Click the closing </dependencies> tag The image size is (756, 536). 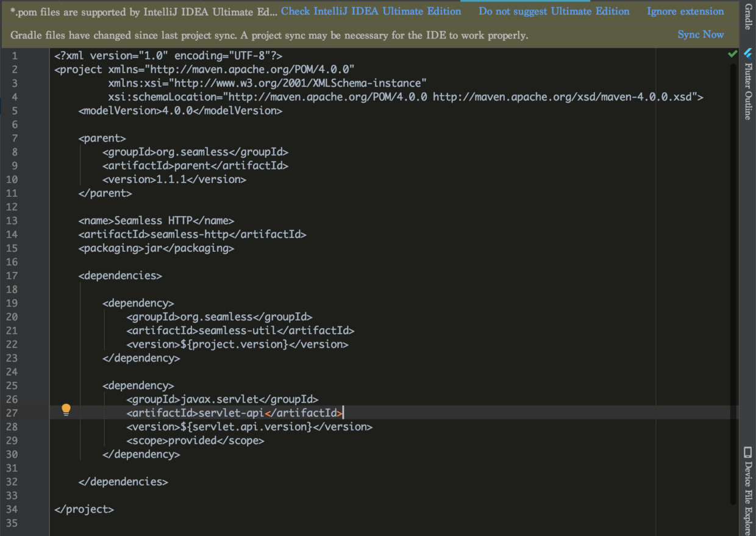(123, 482)
